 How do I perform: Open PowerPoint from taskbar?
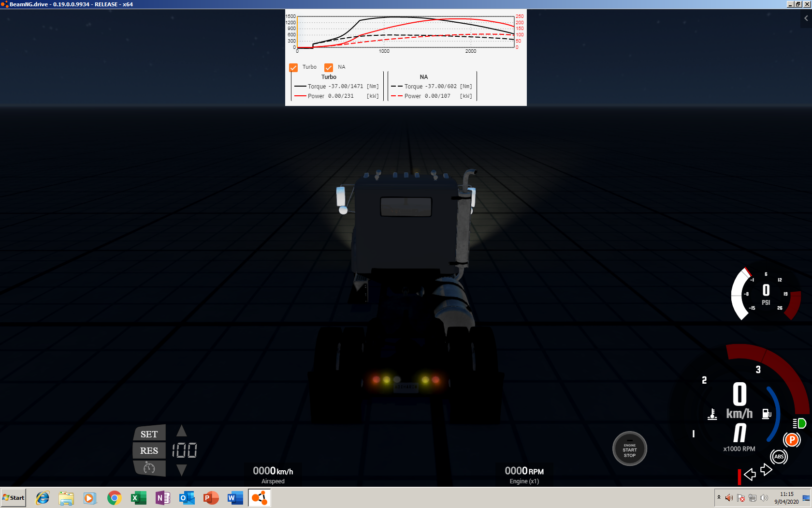tap(211, 498)
